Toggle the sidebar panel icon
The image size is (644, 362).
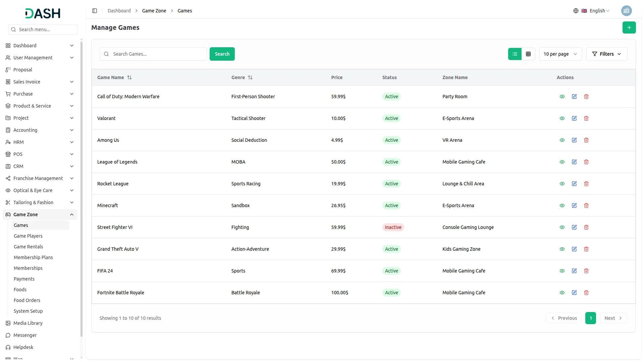(95, 11)
